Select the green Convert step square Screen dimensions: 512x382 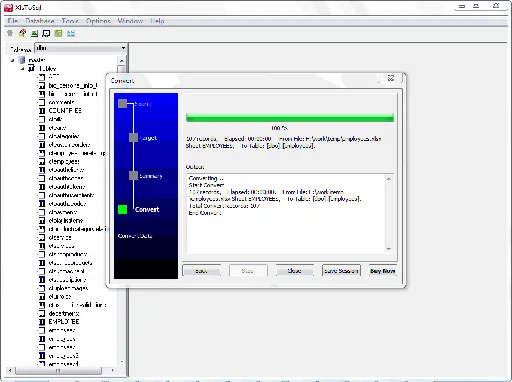point(122,209)
